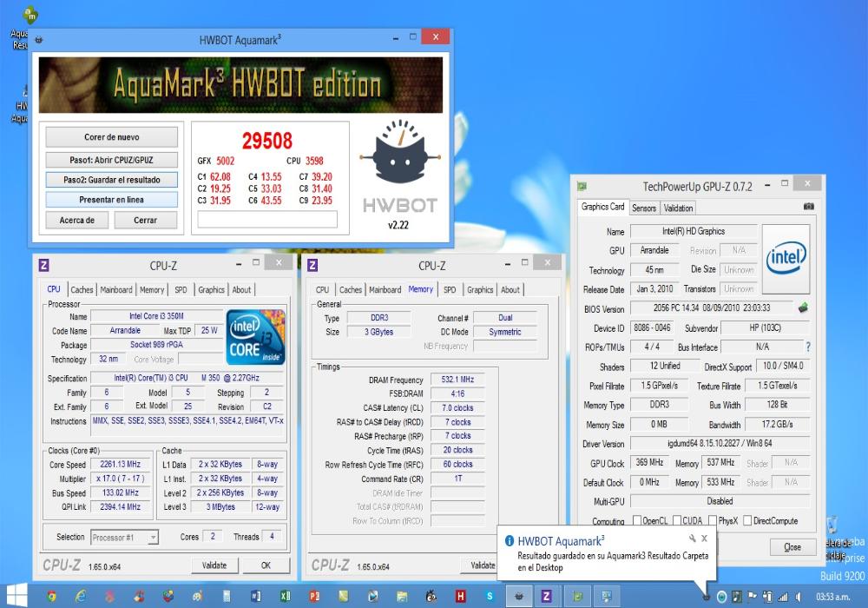Click Driver Version field in GPU-Z
Image resolution: width=868 pixels, height=608 pixels.
[720, 444]
